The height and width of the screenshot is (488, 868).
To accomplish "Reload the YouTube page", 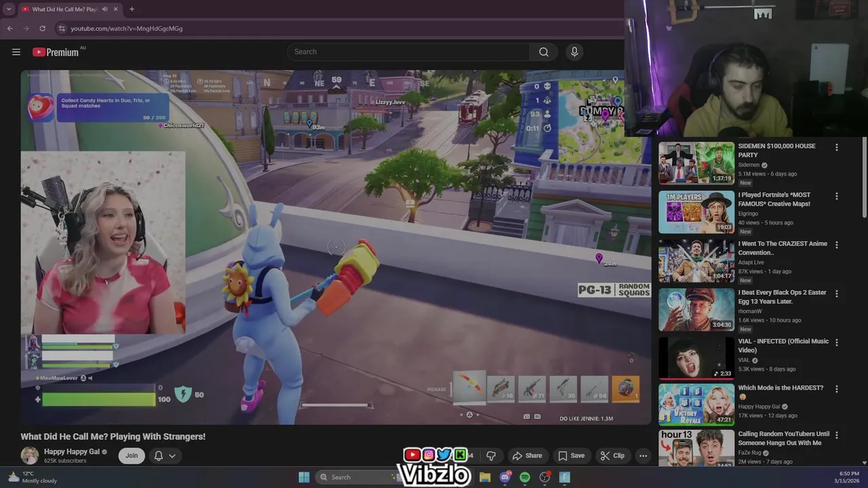I will [43, 28].
